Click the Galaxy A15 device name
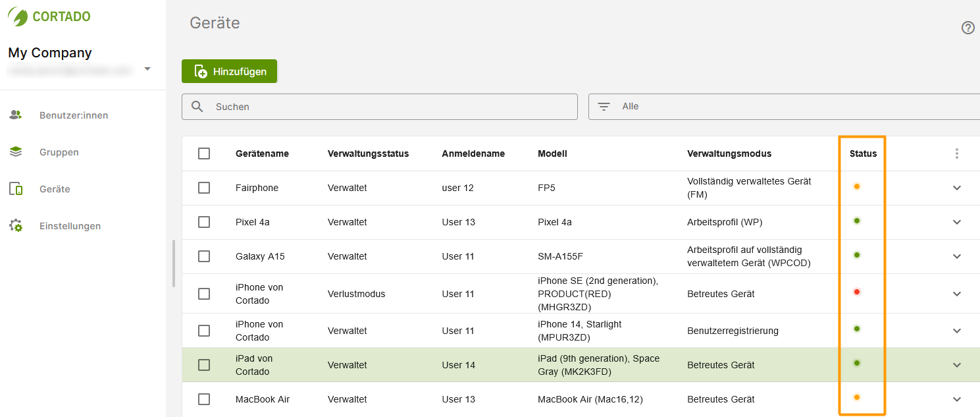 point(260,256)
